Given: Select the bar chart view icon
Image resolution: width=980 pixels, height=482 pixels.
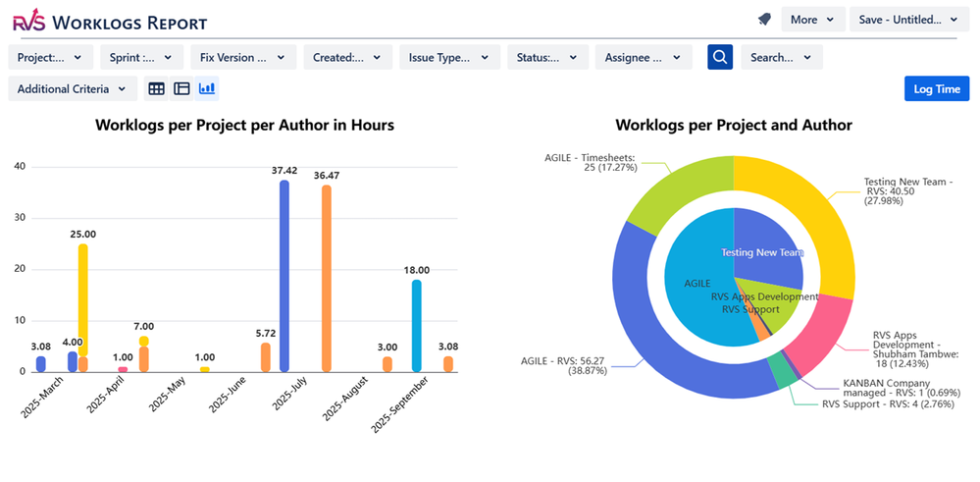Looking at the screenshot, I should coord(207,89).
